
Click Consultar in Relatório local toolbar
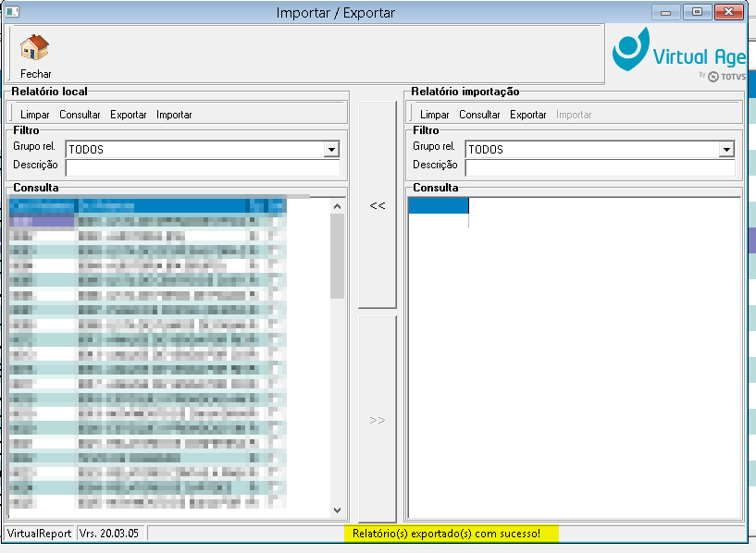(80, 115)
